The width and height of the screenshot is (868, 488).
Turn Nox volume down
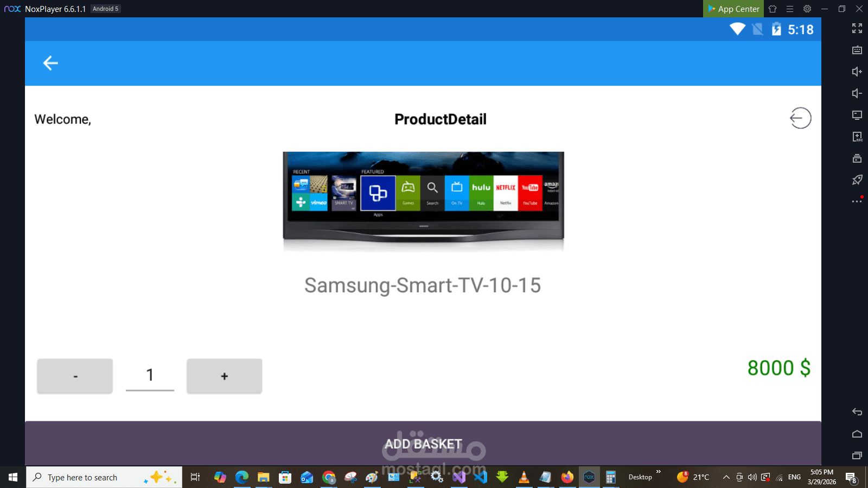coord(857,93)
